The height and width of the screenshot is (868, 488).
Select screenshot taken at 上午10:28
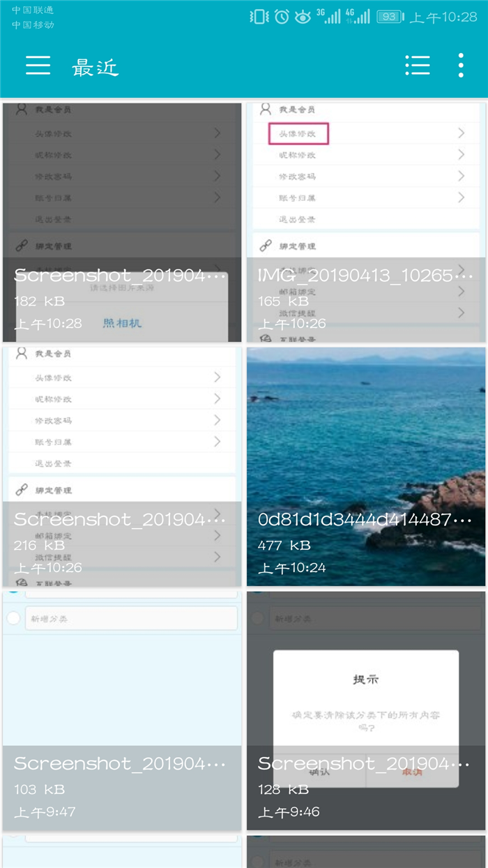click(x=122, y=223)
